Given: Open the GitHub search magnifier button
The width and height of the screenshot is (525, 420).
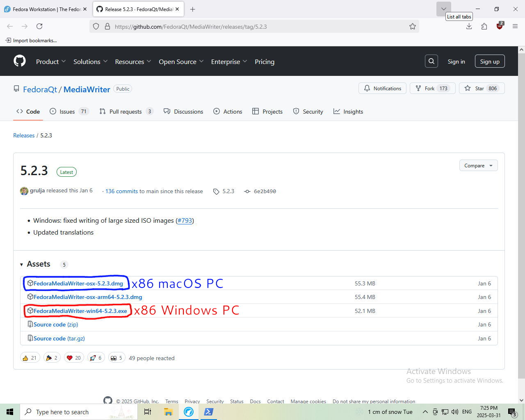Looking at the screenshot, I should pyautogui.click(x=431, y=62).
